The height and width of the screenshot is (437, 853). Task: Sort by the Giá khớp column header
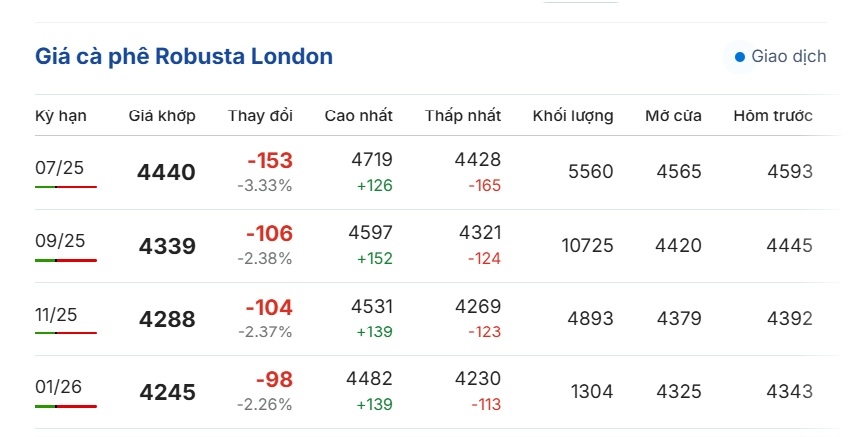point(162,116)
